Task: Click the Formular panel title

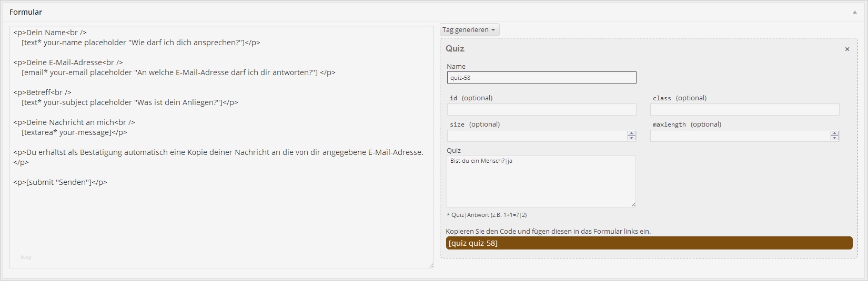Action: point(26,12)
